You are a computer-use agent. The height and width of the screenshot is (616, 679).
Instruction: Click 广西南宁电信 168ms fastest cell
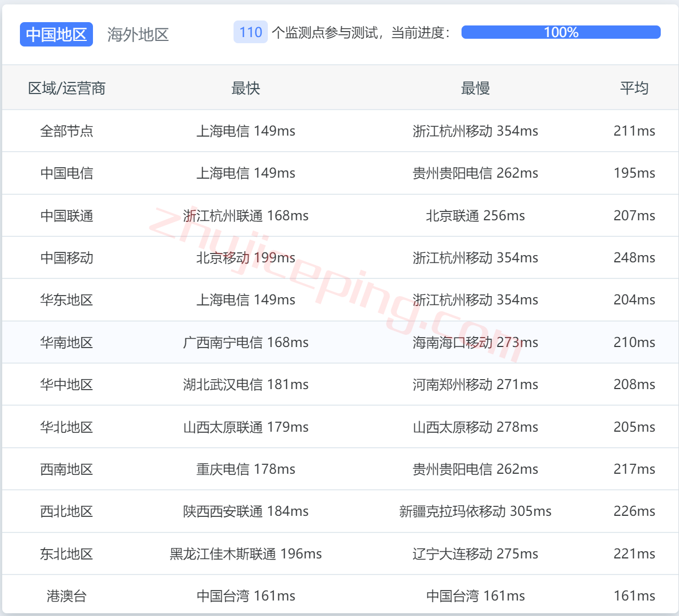click(x=246, y=343)
